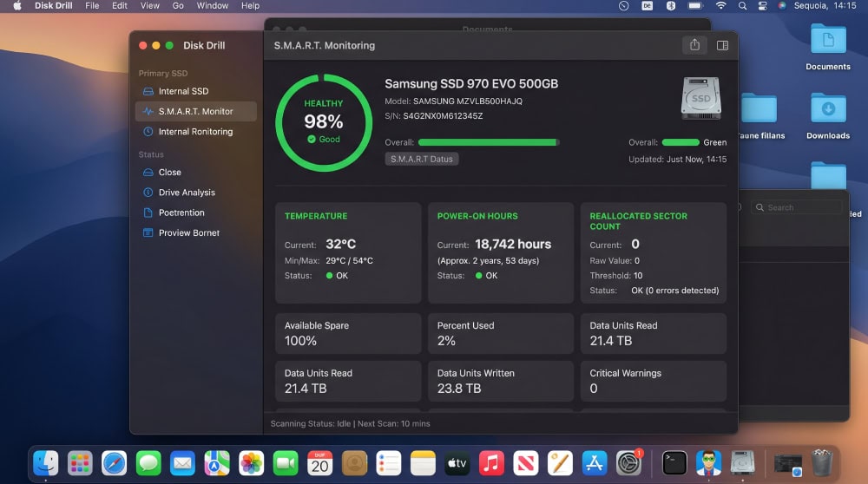Open the Go menu
The height and width of the screenshot is (484, 868).
pyautogui.click(x=178, y=5)
